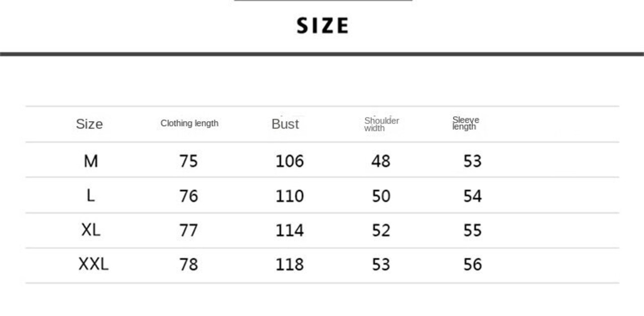
Task: Click sleeve length value 54
Action: [x=472, y=195]
